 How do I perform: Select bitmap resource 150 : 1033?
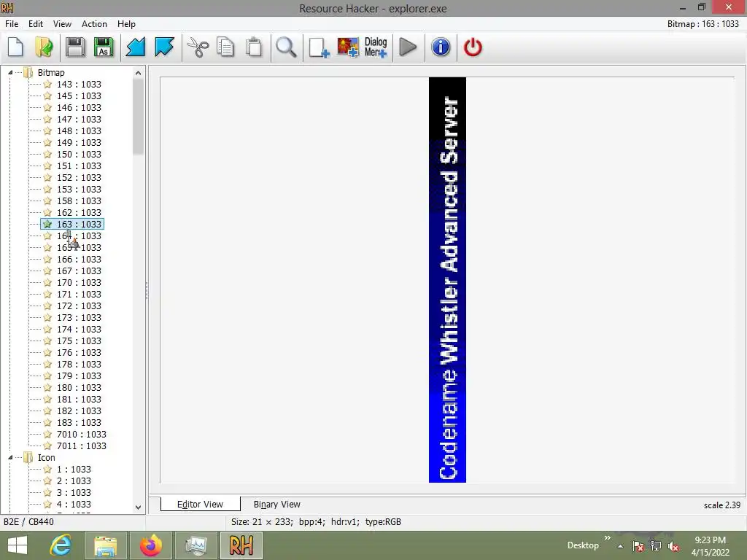pyautogui.click(x=79, y=155)
